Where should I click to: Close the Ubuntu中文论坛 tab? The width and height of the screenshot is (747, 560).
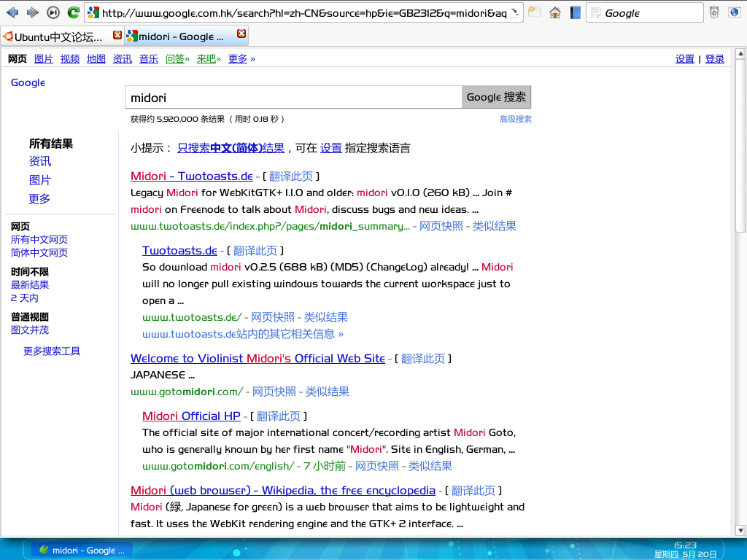[x=117, y=34]
